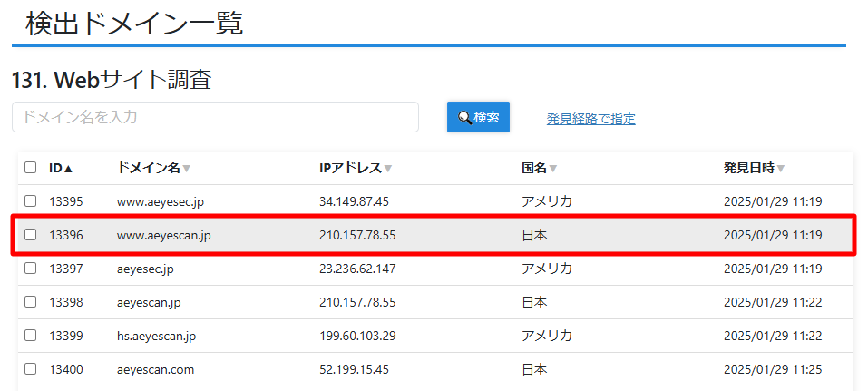Select domain aeyescan.jp in row 13398

click(x=149, y=302)
